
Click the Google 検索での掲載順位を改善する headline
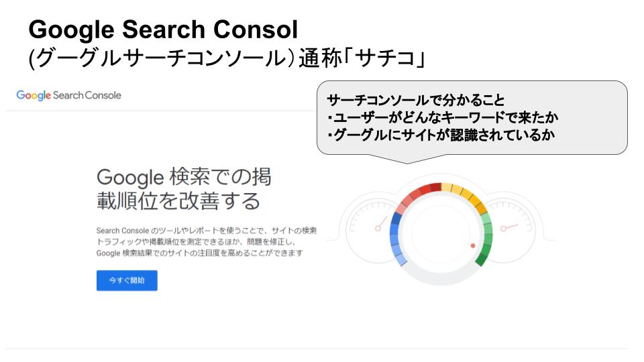184,189
